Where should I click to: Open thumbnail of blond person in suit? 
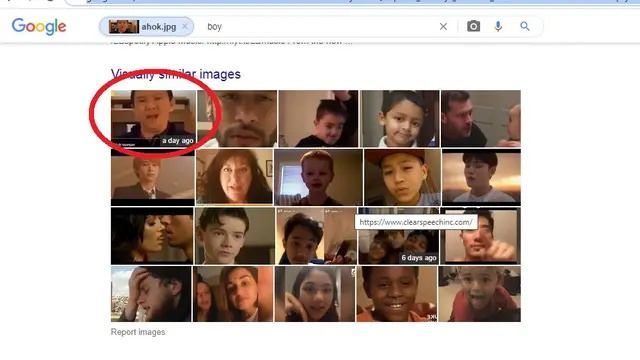coord(153,177)
